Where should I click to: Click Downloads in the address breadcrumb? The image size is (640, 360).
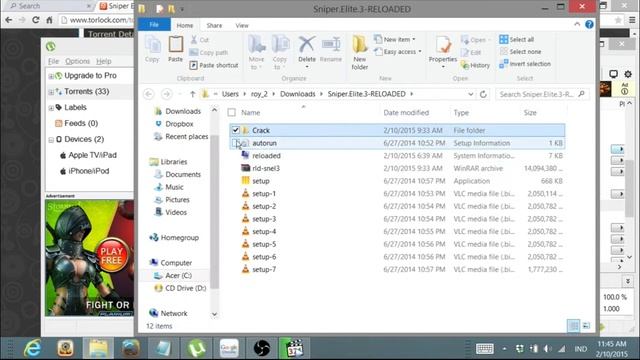point(298,94)
